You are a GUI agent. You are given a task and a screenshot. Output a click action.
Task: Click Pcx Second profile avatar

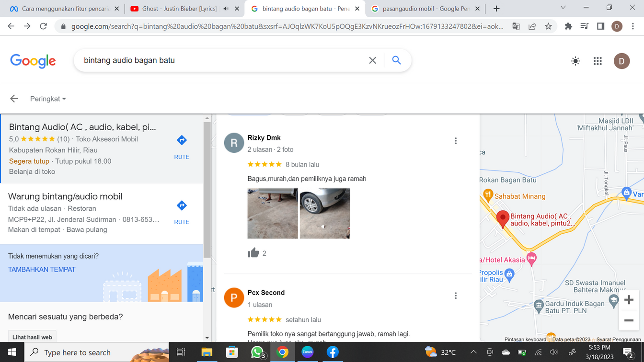tap(234, 298)
